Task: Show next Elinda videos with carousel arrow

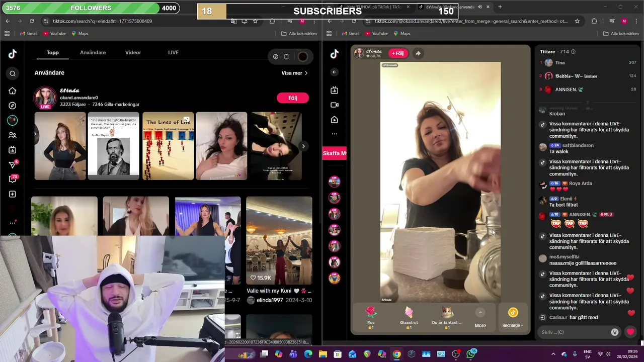Action: click(x=303, y=146)
